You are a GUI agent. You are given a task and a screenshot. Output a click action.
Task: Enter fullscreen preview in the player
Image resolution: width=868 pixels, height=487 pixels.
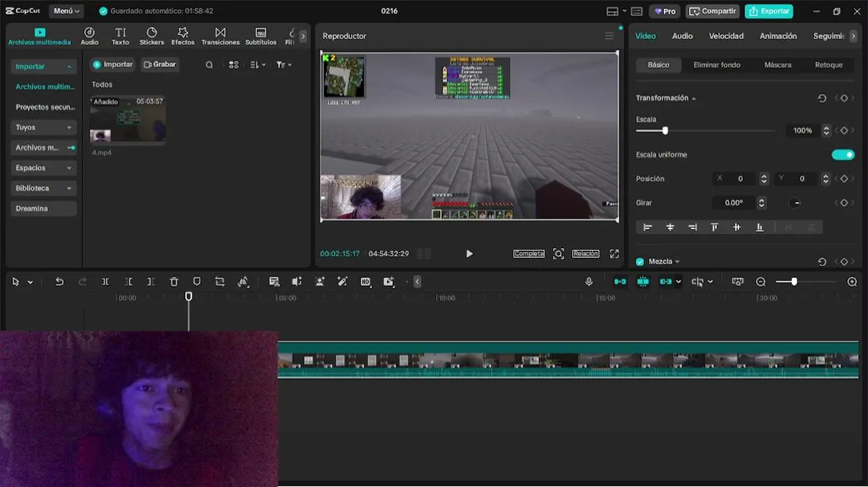point(614,254)
